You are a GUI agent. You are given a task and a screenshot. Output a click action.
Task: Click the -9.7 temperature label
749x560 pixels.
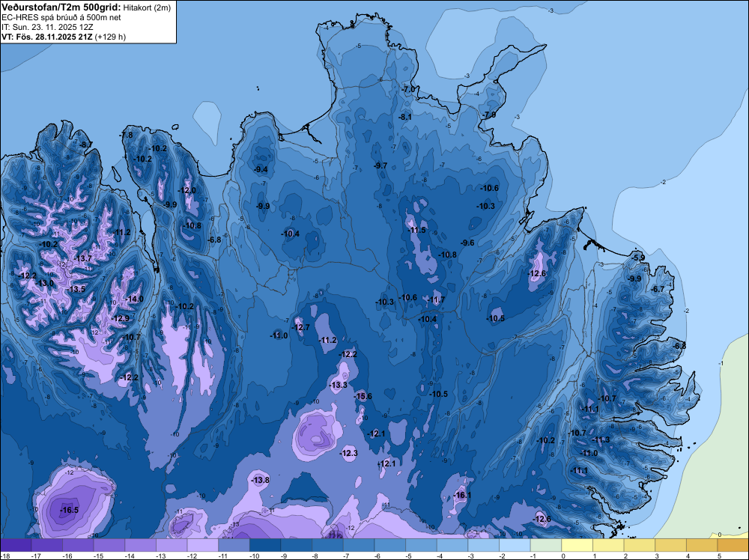[380, 165]
